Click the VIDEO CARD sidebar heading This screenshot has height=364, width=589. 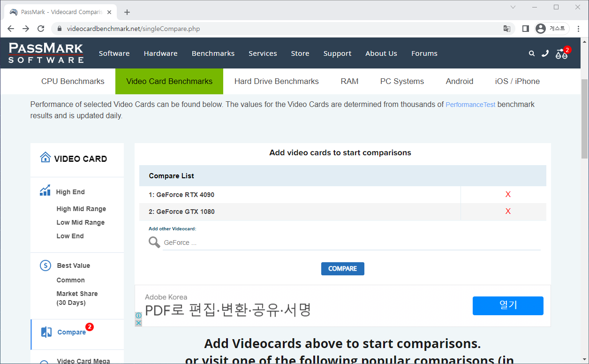[81, 159]
